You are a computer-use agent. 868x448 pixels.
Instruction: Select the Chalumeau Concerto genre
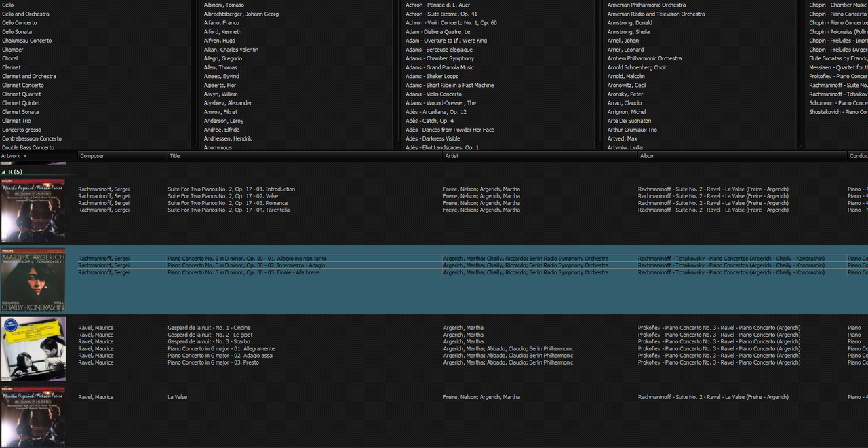[27, 40]
